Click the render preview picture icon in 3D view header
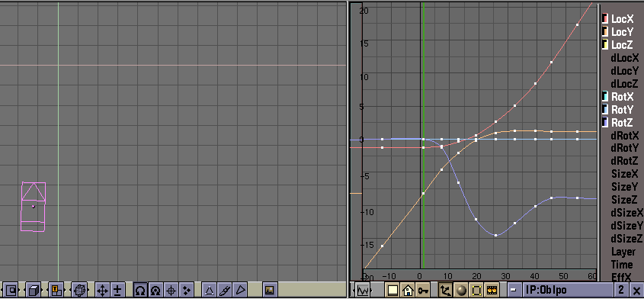Image resolution: width=644 pixels, height=299 pixels. click(x=270, y=291)
